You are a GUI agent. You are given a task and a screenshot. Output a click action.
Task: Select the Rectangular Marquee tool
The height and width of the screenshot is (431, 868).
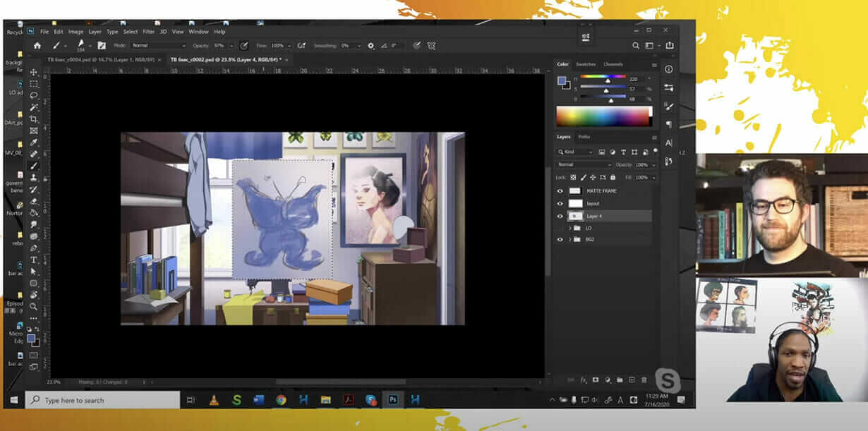[33, 83]
